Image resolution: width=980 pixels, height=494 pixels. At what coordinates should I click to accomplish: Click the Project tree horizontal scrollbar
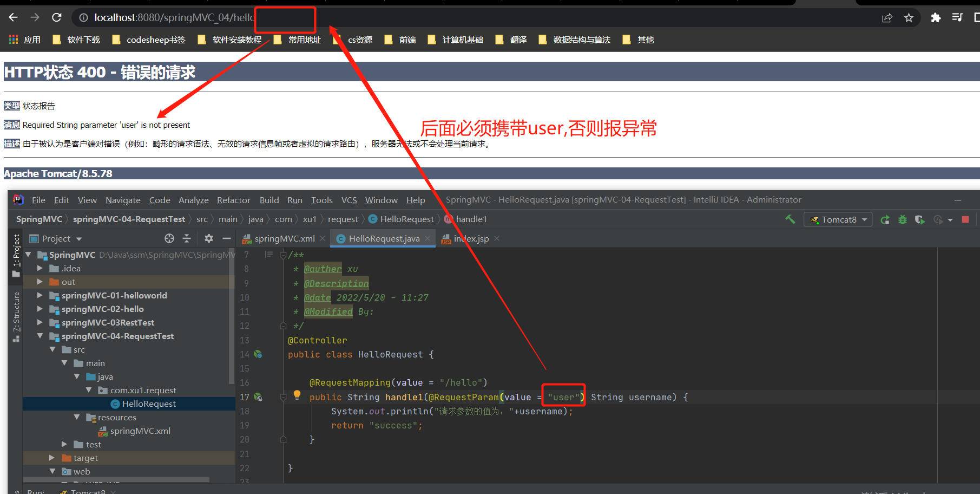(x=116, y=479)
